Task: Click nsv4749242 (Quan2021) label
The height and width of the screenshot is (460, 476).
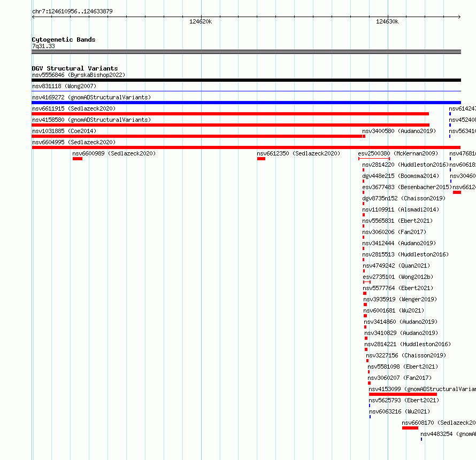Action: pos(396,266)
